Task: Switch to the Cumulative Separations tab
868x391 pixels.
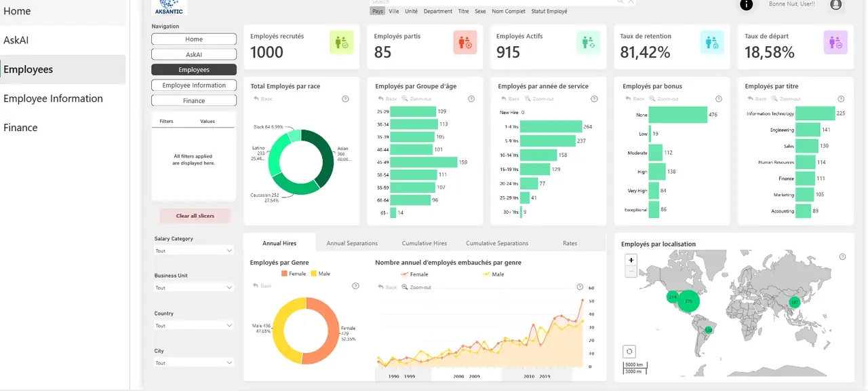Action: tap(497, 243)
